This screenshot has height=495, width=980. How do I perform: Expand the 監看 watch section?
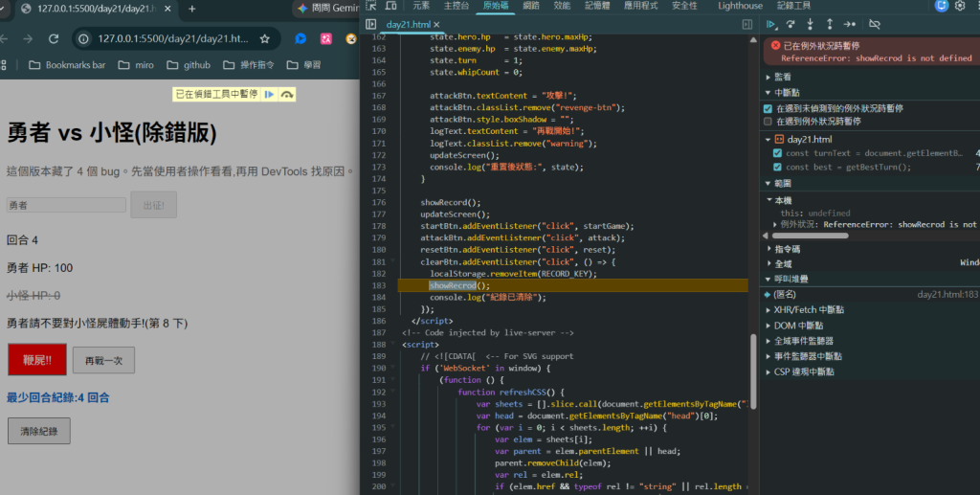768,77
